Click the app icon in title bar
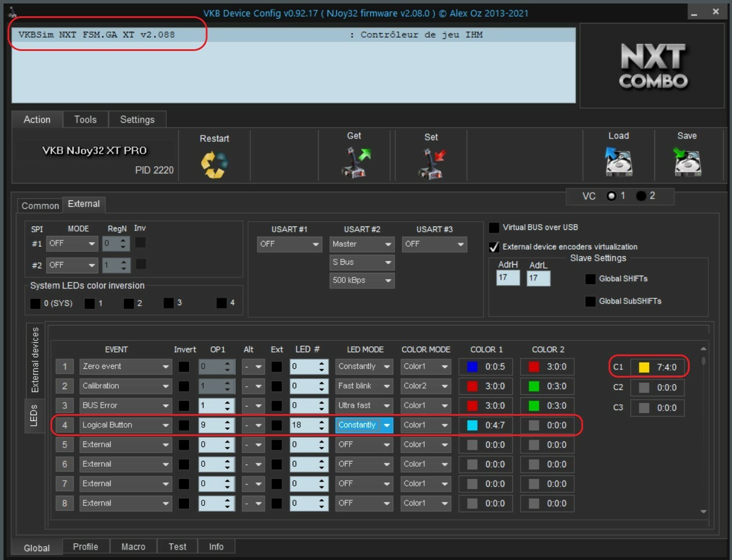 [13, 12]
